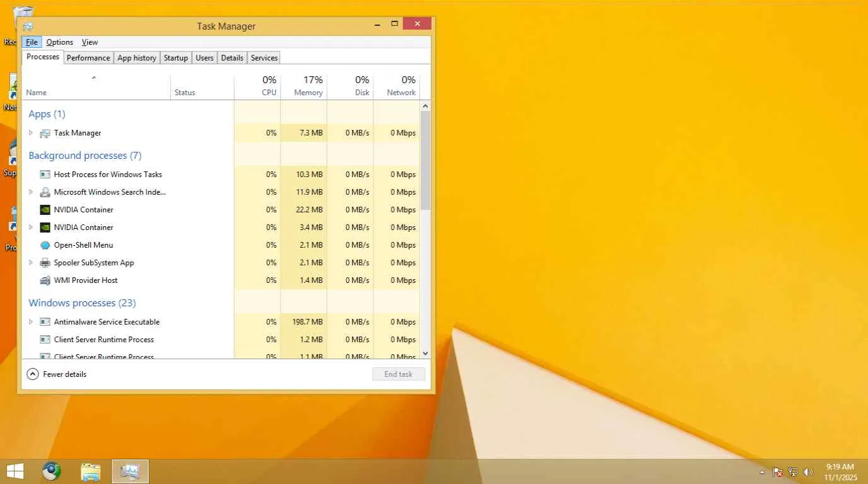Image resolution: width=868 pixels, height=484 pixels.
Task: Open the File menu
Action: 32,42
